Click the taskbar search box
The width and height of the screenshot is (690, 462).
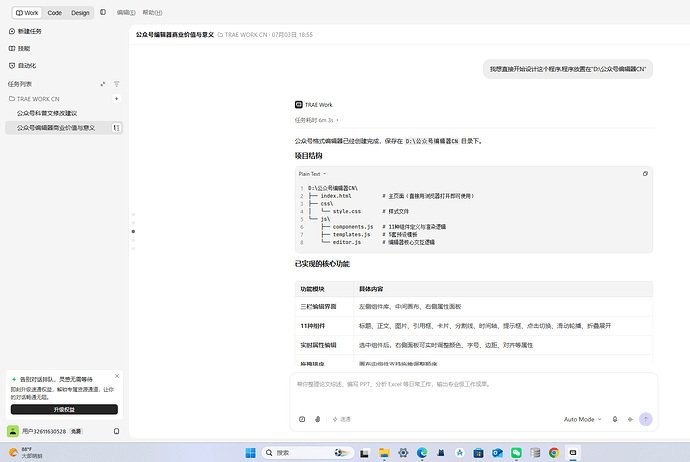308,453
